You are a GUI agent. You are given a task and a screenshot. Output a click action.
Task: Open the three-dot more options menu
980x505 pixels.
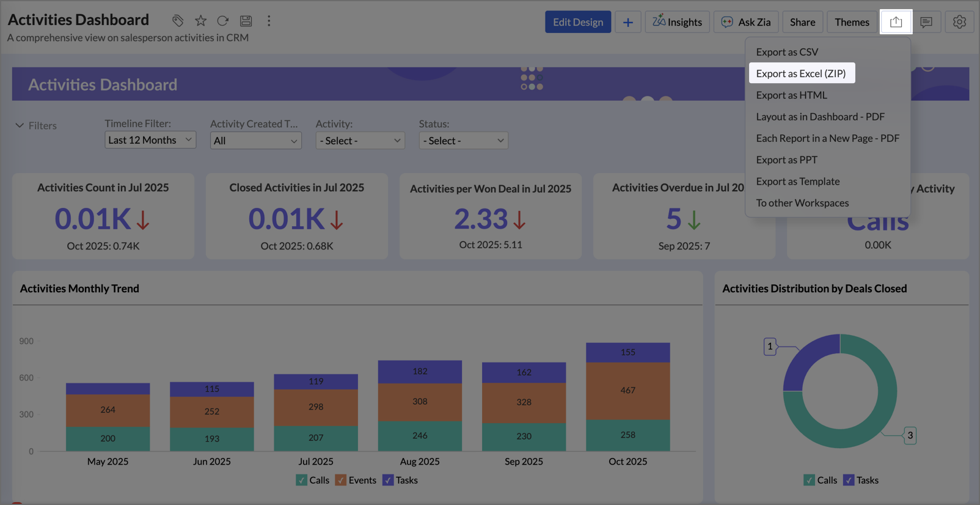pos(269,21)
